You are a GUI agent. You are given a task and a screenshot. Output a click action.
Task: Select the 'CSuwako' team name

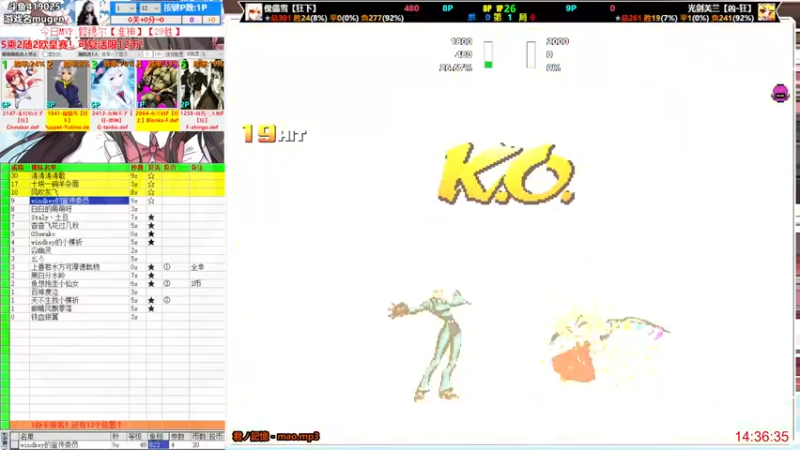[x=43, y=234]
